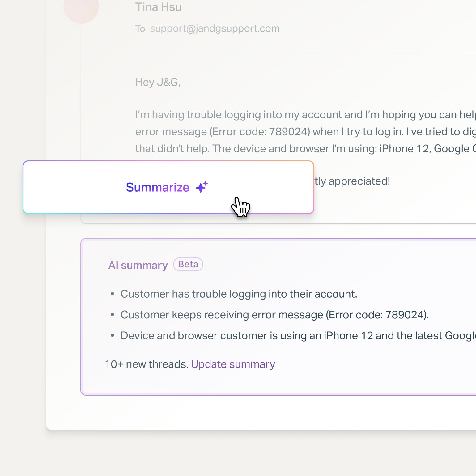Select the summary bullet about device and browser
Viewport: 476px width, 476px height.
297,336
